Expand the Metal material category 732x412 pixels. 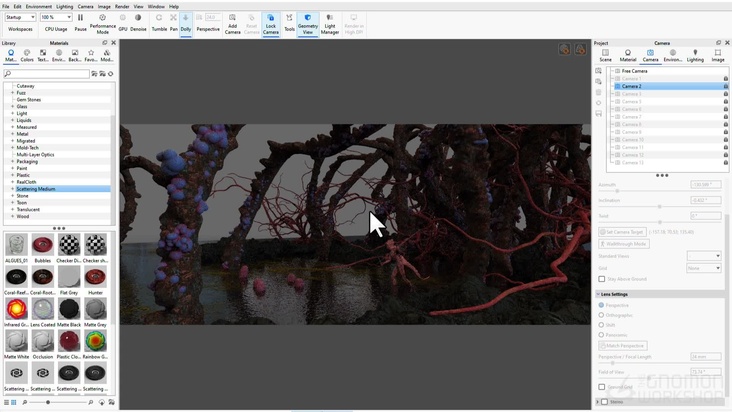click(x=13, y=134)
